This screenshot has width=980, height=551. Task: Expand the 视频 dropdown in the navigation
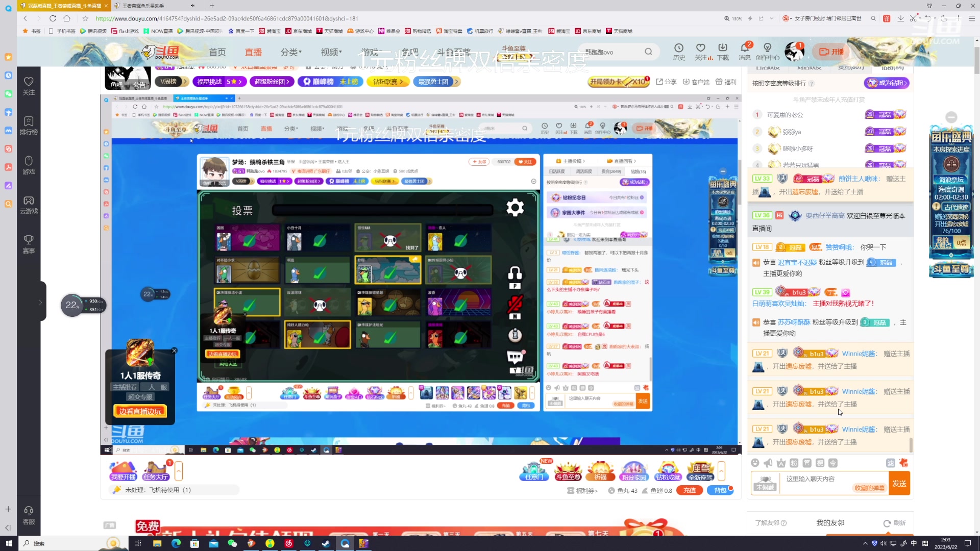point(331,52)
